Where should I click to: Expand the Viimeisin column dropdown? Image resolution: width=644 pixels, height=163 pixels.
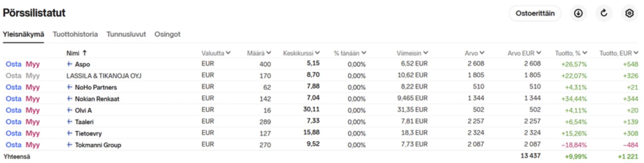tap(426, 53)
